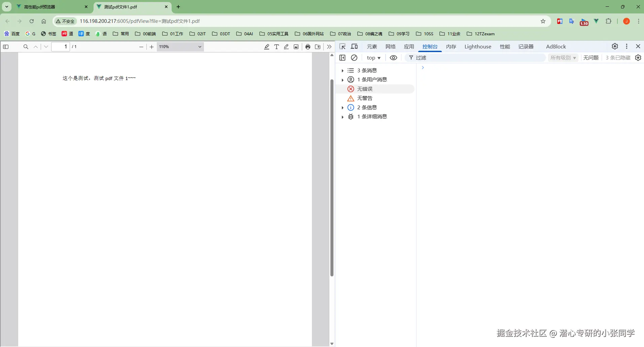644x347 pixels.
Task: Reload the current page
Action: pos(32,21)
